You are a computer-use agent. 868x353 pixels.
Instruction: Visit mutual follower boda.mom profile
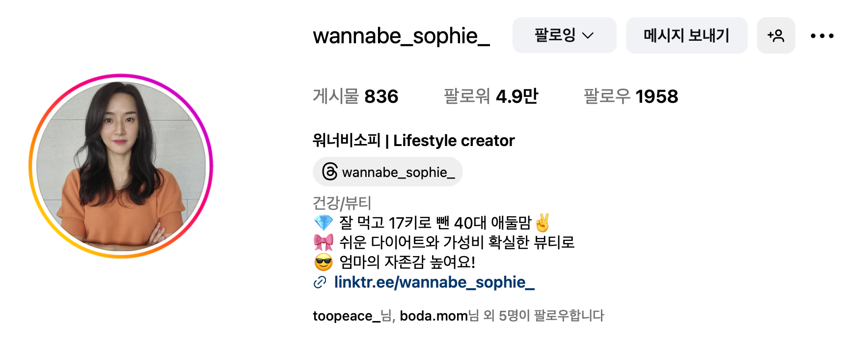(434, 316)
